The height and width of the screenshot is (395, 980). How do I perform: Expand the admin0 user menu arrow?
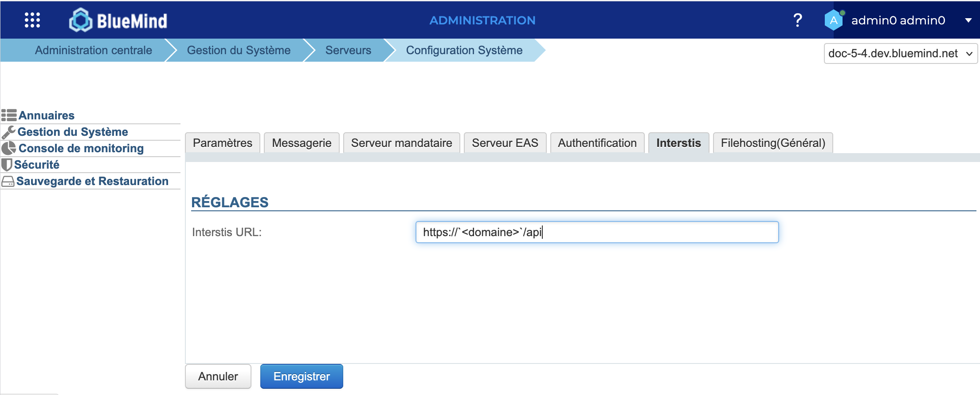[x=968, y=20]
